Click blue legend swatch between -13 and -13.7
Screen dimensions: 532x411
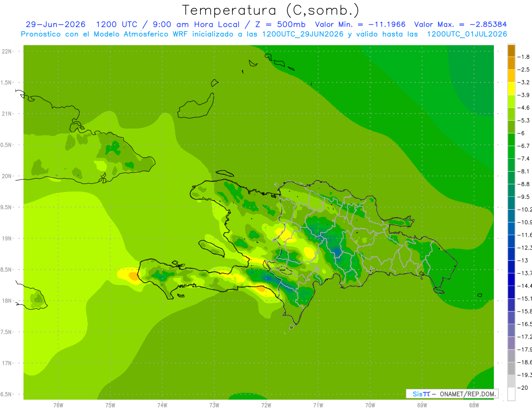pos(511,267)
